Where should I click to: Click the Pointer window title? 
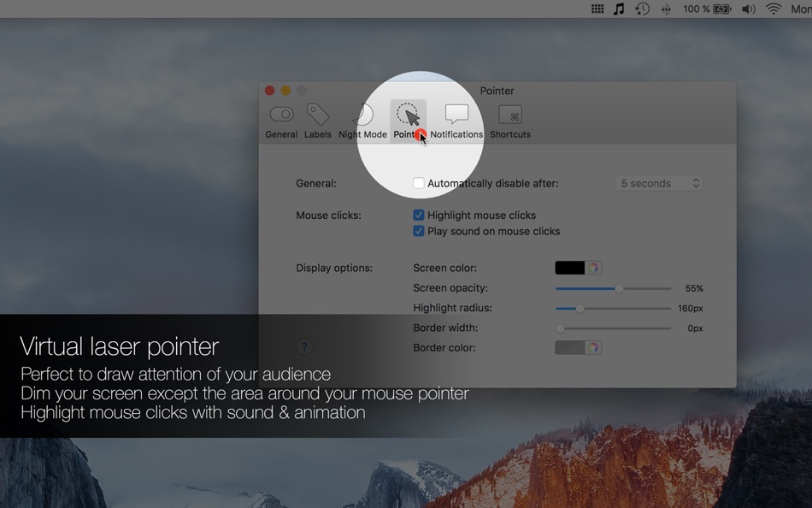[x=497, y=91]
